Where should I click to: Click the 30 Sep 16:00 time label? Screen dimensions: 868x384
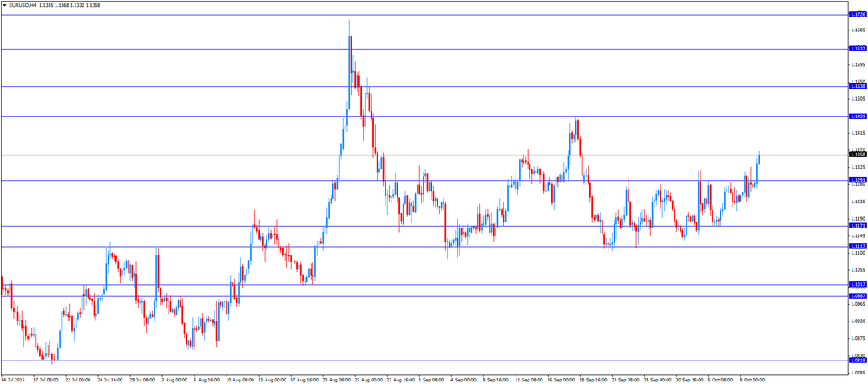690,381
